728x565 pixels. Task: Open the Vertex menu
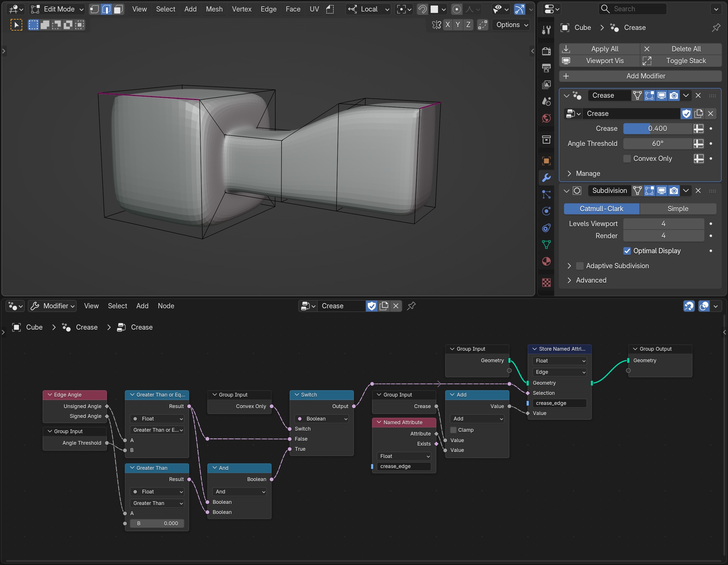242,9
